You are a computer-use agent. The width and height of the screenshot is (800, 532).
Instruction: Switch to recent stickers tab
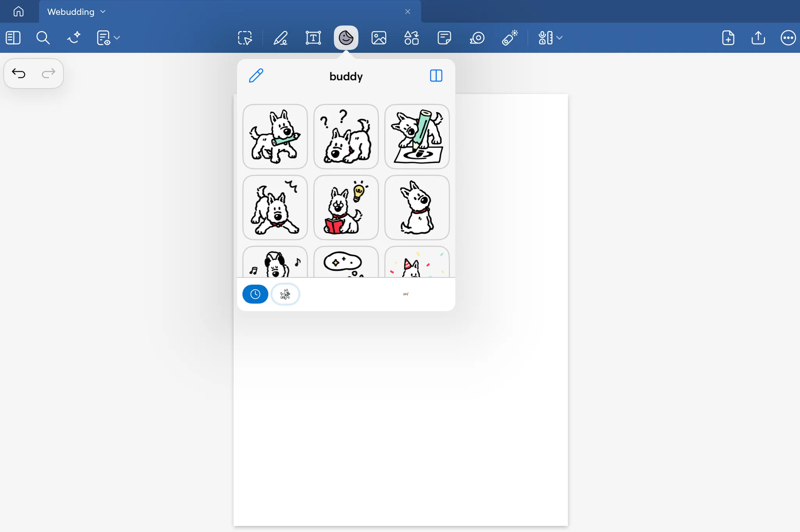coord(255,294)
